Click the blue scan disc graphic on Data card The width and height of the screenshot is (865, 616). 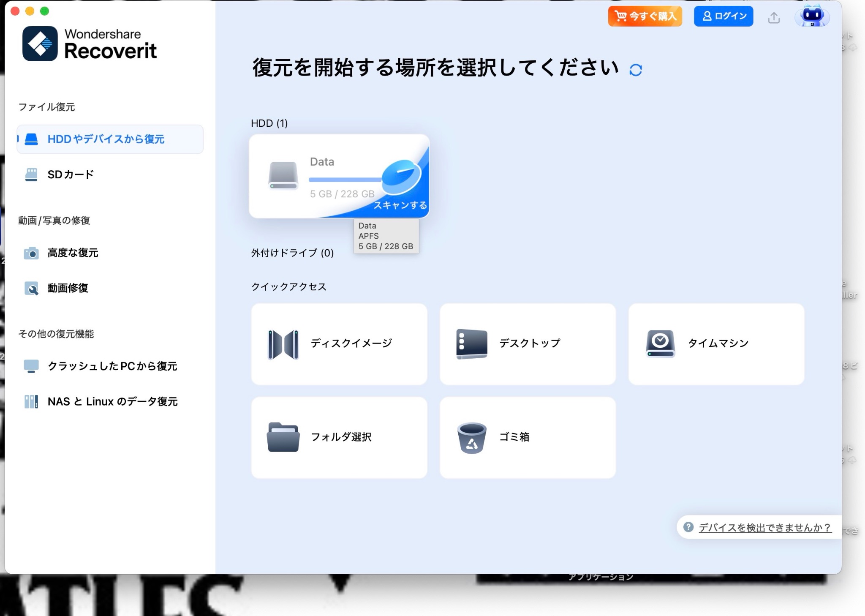(x=401, y=177)
